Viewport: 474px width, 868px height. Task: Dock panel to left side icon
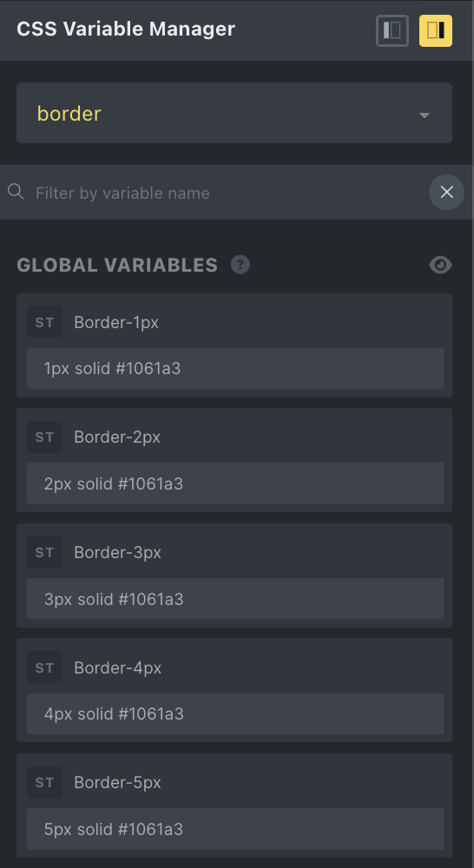click(x=392, y=30)
